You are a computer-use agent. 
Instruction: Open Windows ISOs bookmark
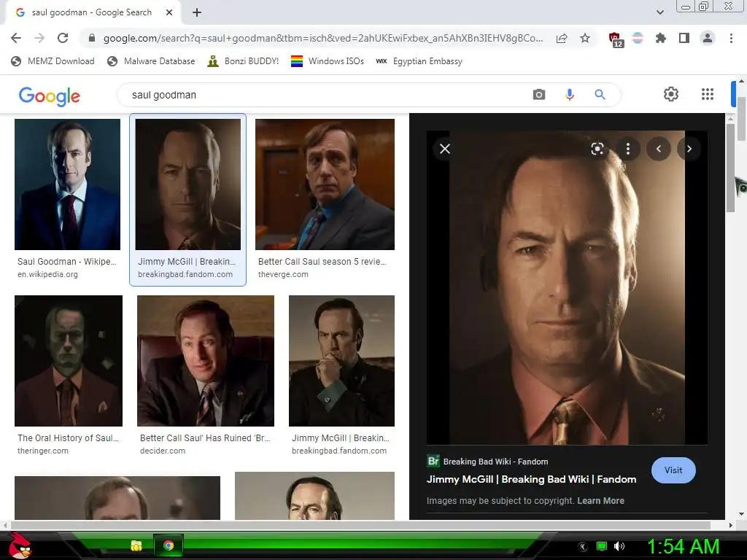[328, 61]
